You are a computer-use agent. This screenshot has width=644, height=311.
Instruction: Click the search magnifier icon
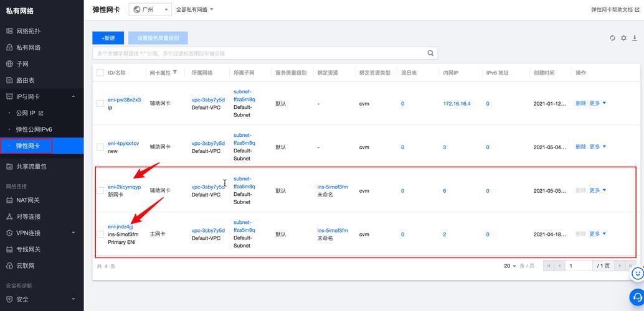click(430, 53)
